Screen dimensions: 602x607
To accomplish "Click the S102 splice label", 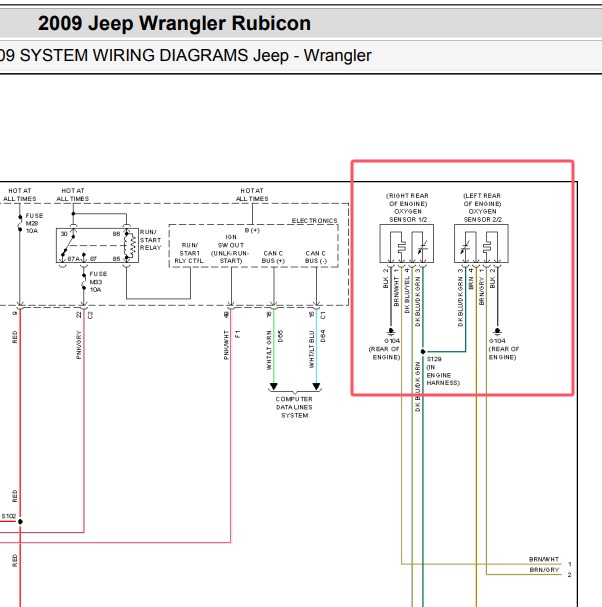I will pos(9,516).
